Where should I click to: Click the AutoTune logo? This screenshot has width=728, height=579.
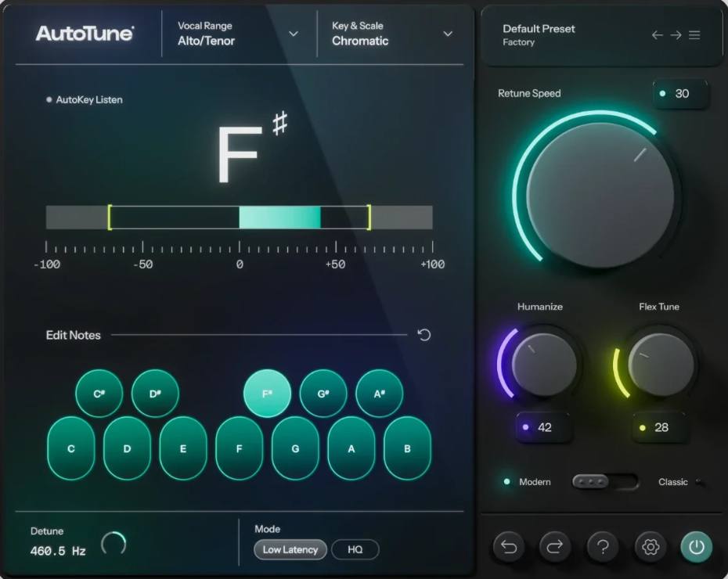pyautogui.click(x=85, y=34)
